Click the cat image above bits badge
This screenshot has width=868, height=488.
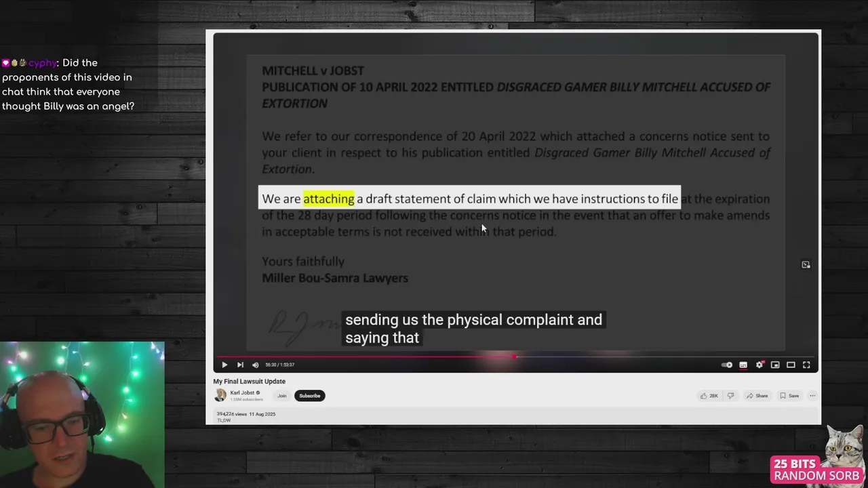844,447
